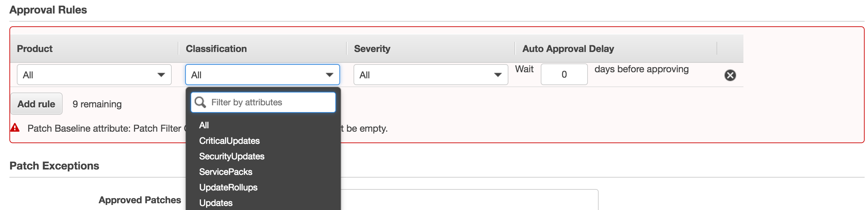Click the red warning triangle icon

click(x=15, y=128)
